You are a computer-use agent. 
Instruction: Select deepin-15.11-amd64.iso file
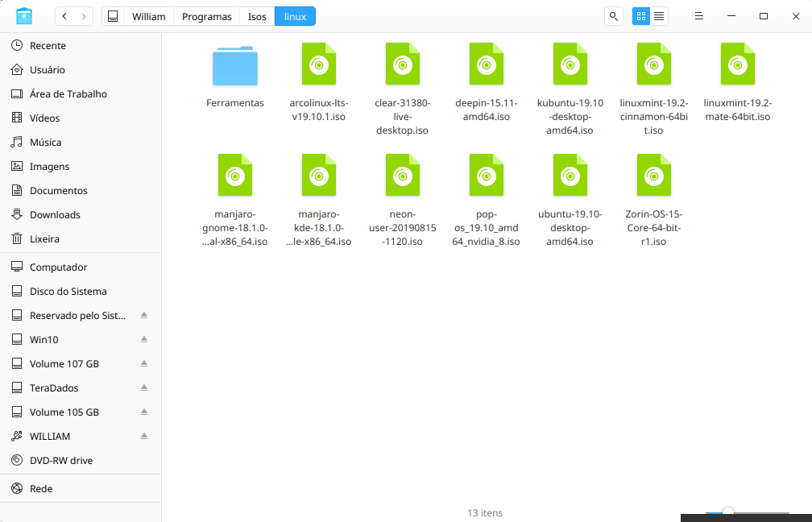pos(487,82)
